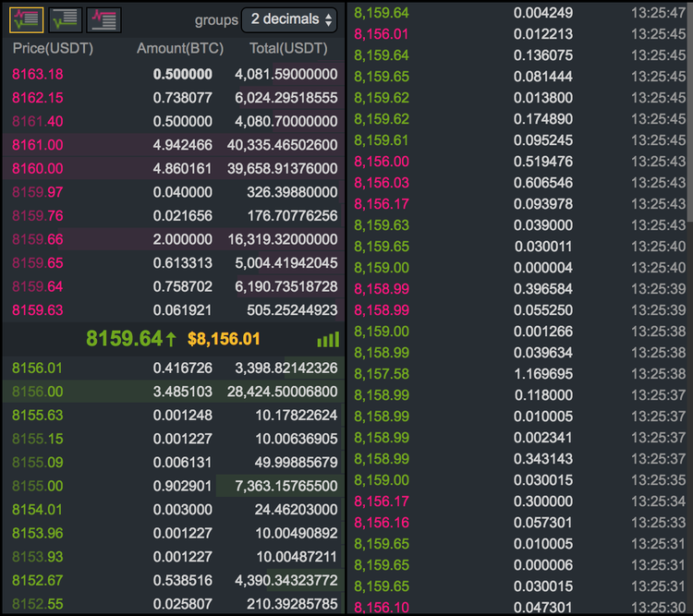The image size is (693, 616).
Task: Select buy order at price 8156.00 in the order book
Action: point(174,392)
